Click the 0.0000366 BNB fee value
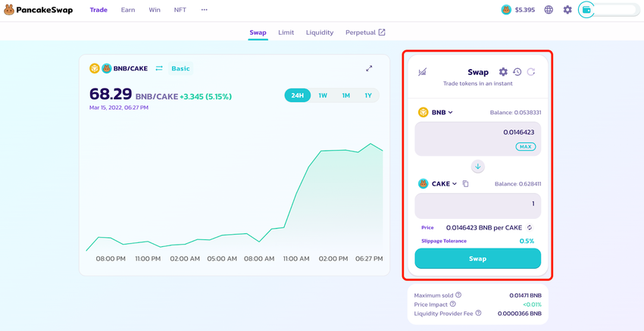Viewport: 644px width, 331px height. pos(520,314)
